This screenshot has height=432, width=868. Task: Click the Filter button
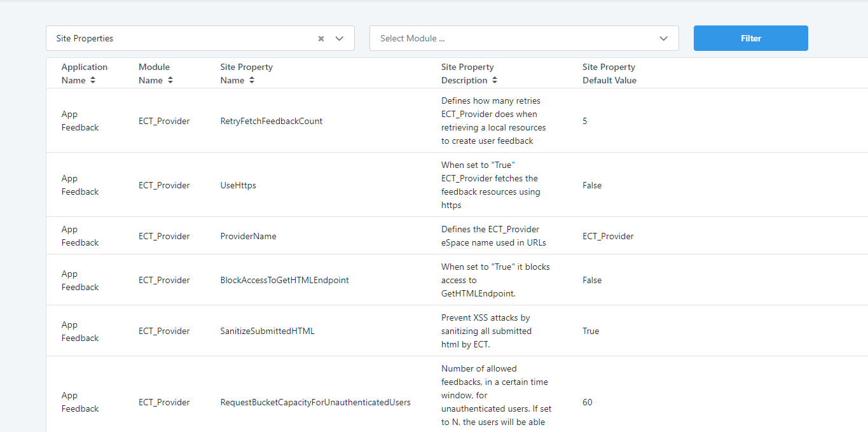coord(750,38)
